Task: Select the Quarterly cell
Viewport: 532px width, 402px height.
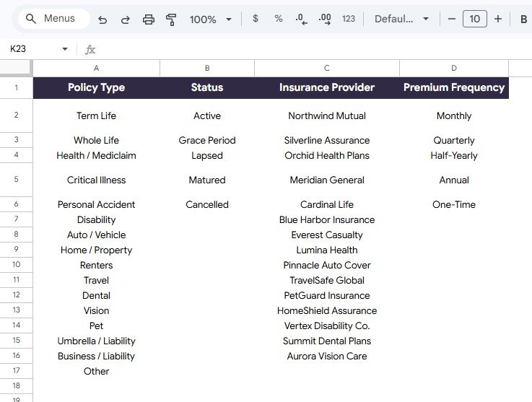Action: tap(454, 140)
